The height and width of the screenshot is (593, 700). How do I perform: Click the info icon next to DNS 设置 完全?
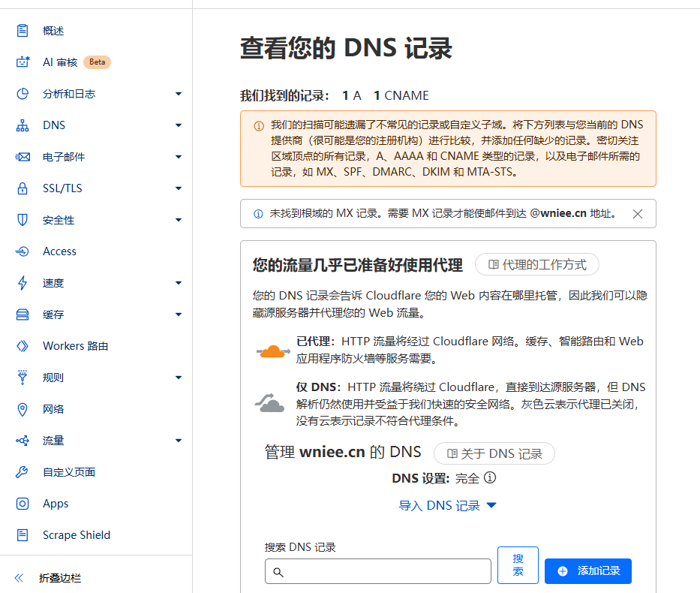coord(490,478)
